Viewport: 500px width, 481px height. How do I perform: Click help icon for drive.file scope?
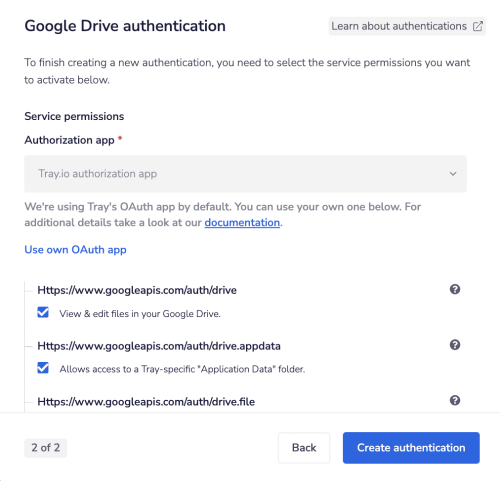pyautogui.click(x=455, y=400)
